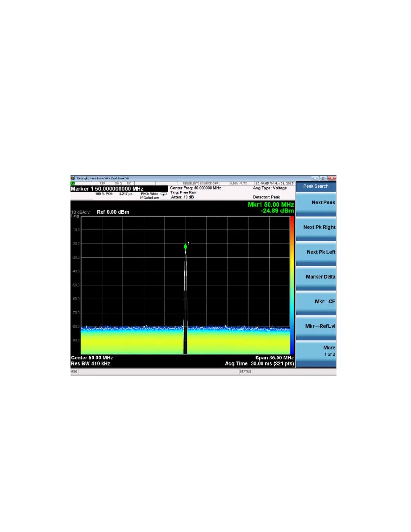Screen dimensions: 411x532
Task: Click the Acq Time 30.00 ms readout
Action: pyautogui.click(x=259, y=363)
